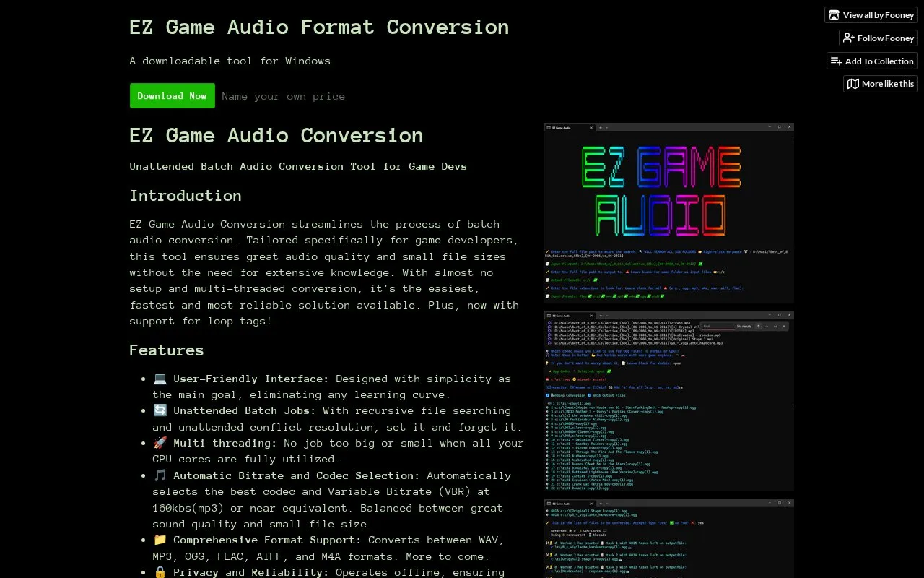Image resolution: width=924 pixels, height=578 pixels.
Task: Click the 'support for loop tags!' sentence
Action: point(201,321)
